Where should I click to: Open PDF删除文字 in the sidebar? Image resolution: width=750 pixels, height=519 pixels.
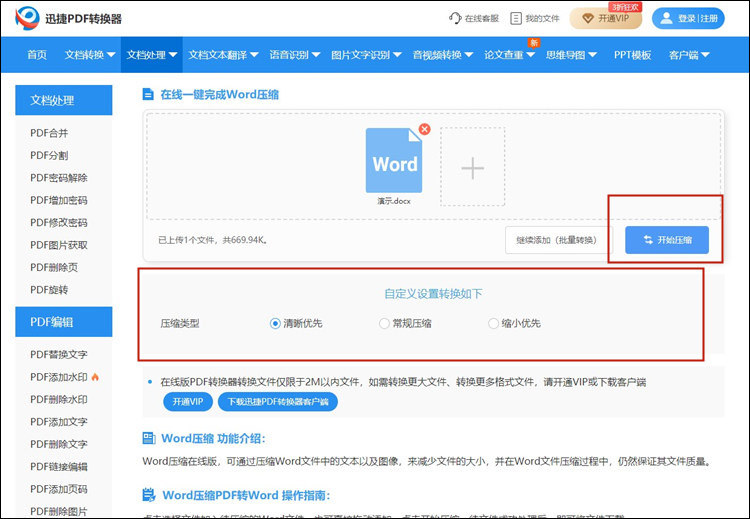[x=59, y=444]
